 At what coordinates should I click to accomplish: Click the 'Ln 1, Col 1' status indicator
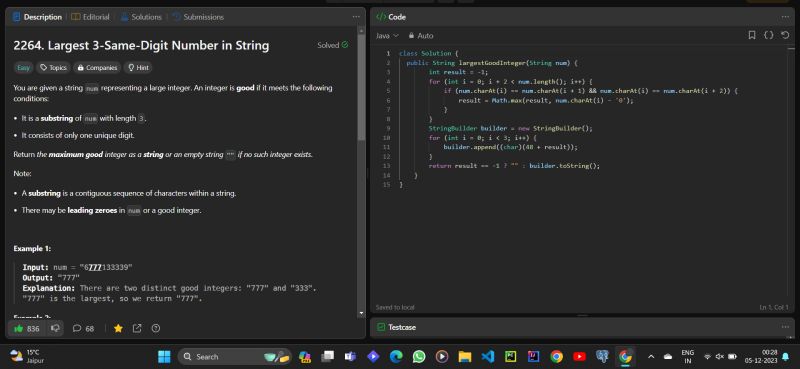point(773,307)
